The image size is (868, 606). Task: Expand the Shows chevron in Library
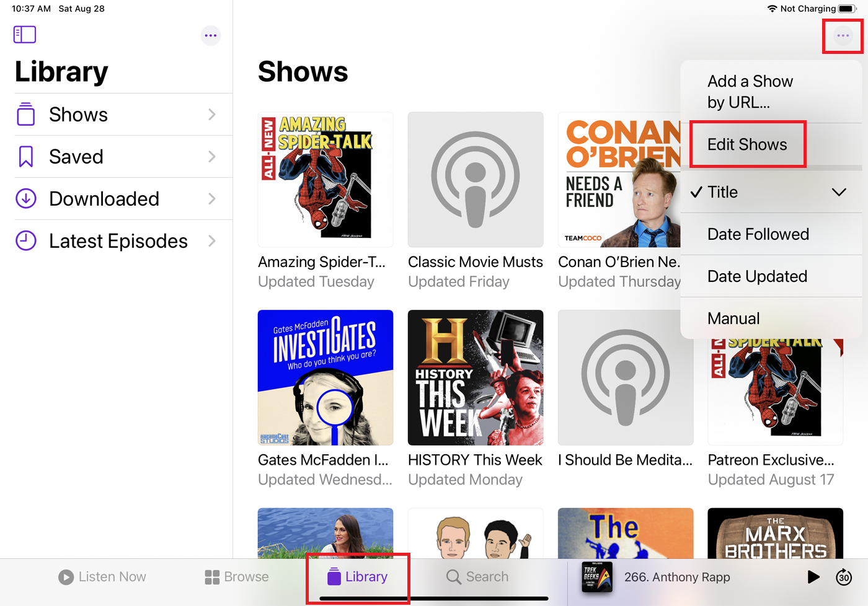tap(212, 115)
